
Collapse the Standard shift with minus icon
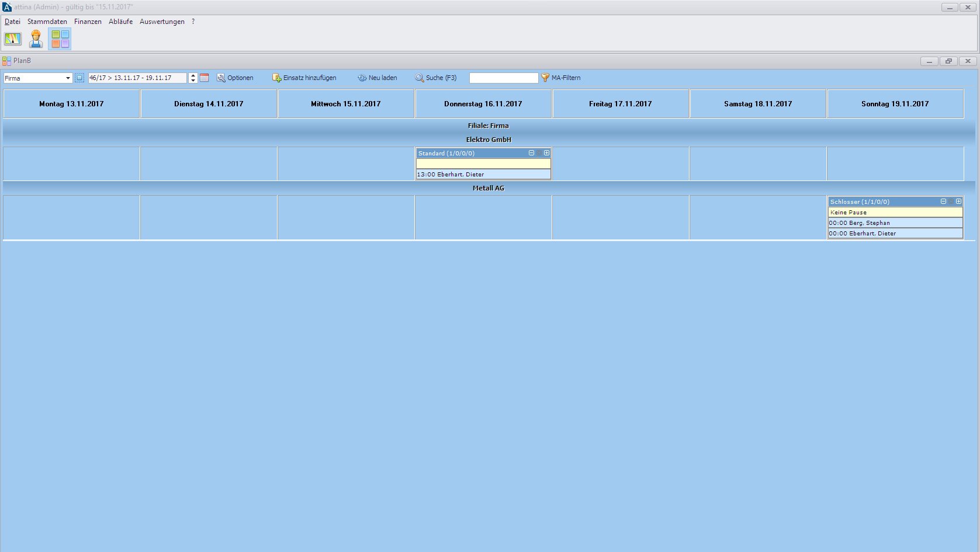coord(531,153)
